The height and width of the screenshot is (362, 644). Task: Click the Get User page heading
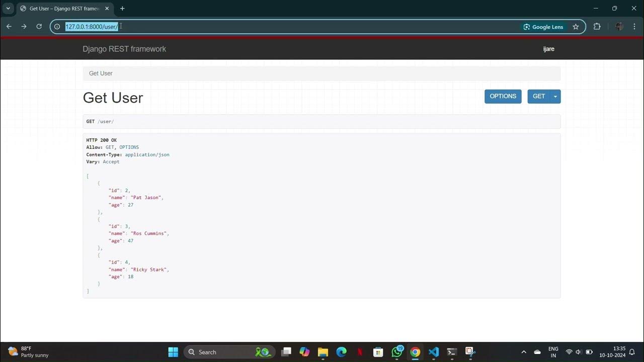(113, 98)
